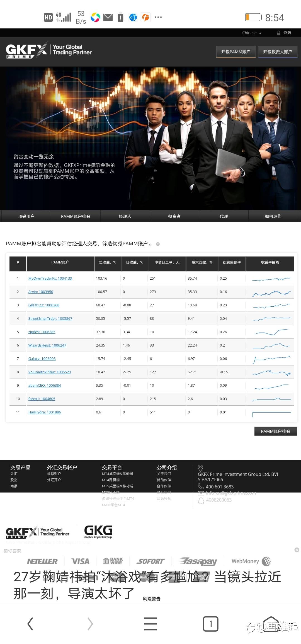Screen dimensions: 301x644
Task: Click the 模拟账户 footer link
Action: tap(54, 474)
